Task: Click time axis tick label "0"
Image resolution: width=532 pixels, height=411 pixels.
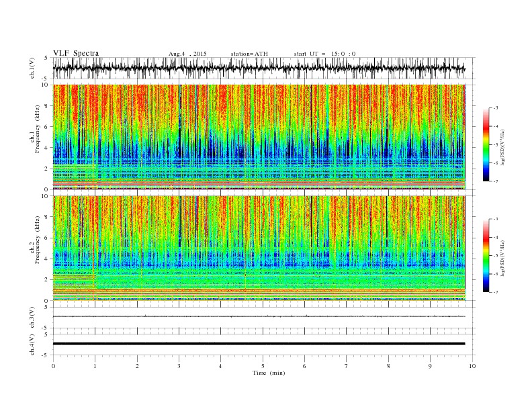Action: 53,366
